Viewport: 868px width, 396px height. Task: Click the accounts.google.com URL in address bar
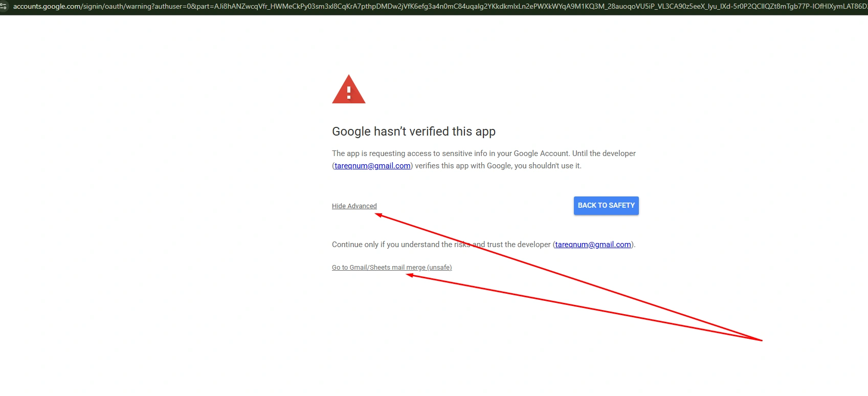click(440, 6)
